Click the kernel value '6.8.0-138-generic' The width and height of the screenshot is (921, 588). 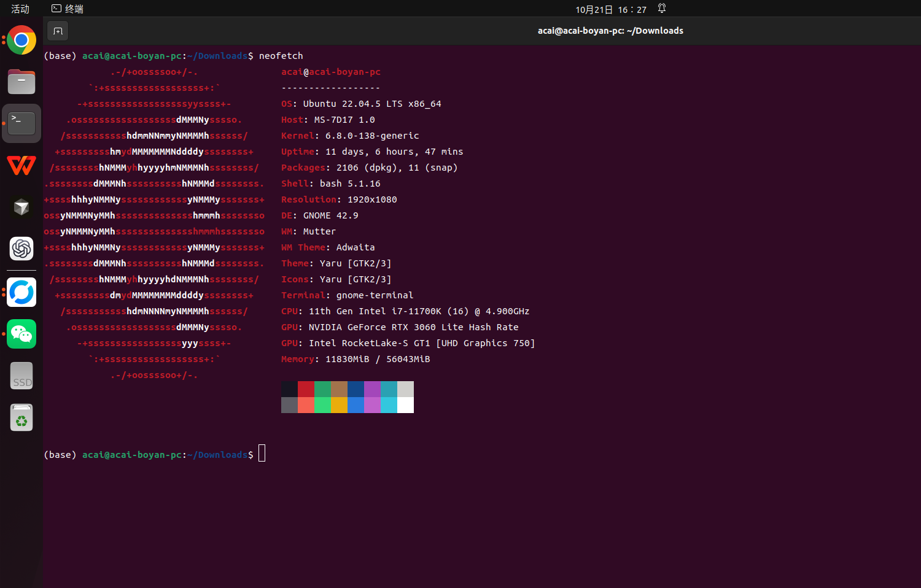click(x=372, y=136)
